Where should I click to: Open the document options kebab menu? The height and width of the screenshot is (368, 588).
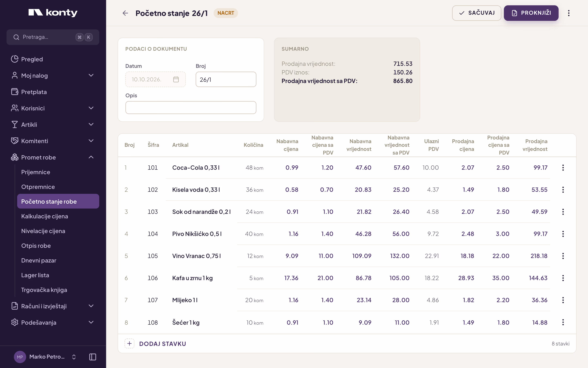[x=569, y=13]
